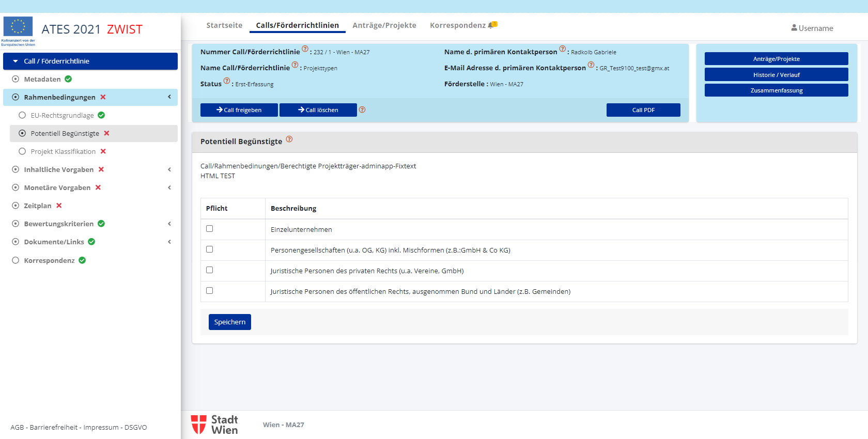Viewport: 868px width, 439px height.
Task: Click the European Union flag logo
Action: click(x=18, y=27)
